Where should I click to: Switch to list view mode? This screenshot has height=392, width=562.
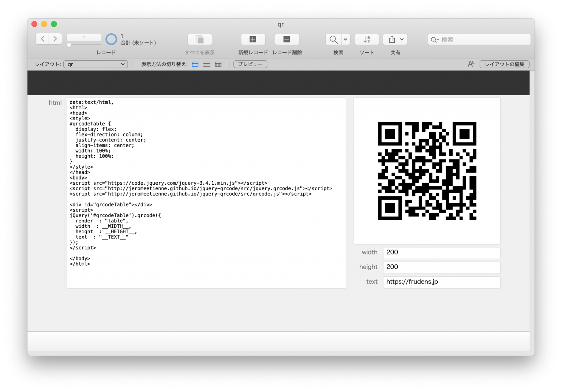(x=206, y=64)
